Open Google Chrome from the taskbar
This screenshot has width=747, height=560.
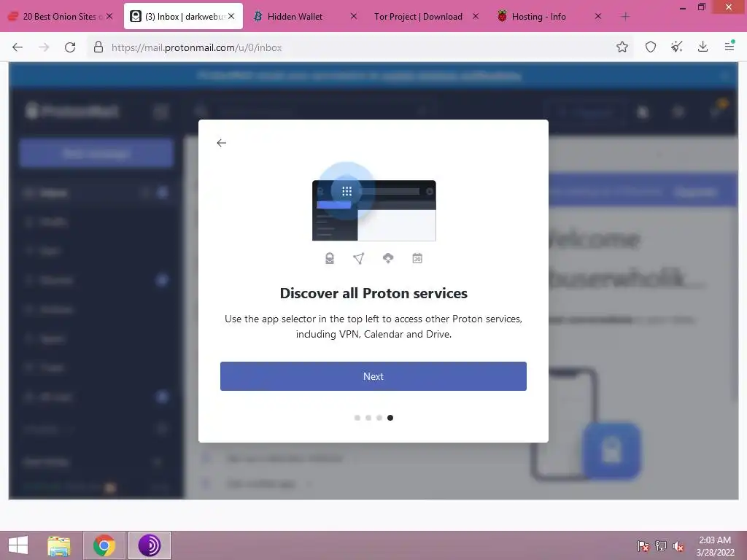point(104,545)
